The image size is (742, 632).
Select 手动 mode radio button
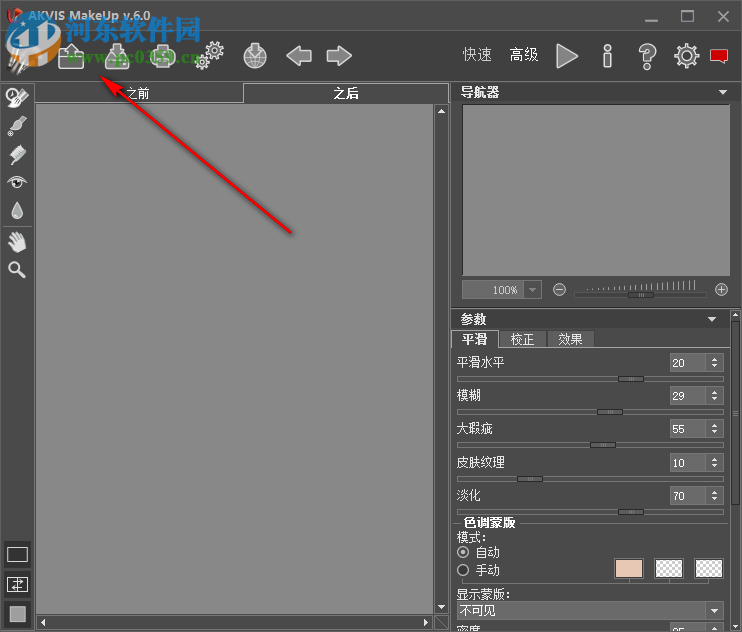pos(463,570)
